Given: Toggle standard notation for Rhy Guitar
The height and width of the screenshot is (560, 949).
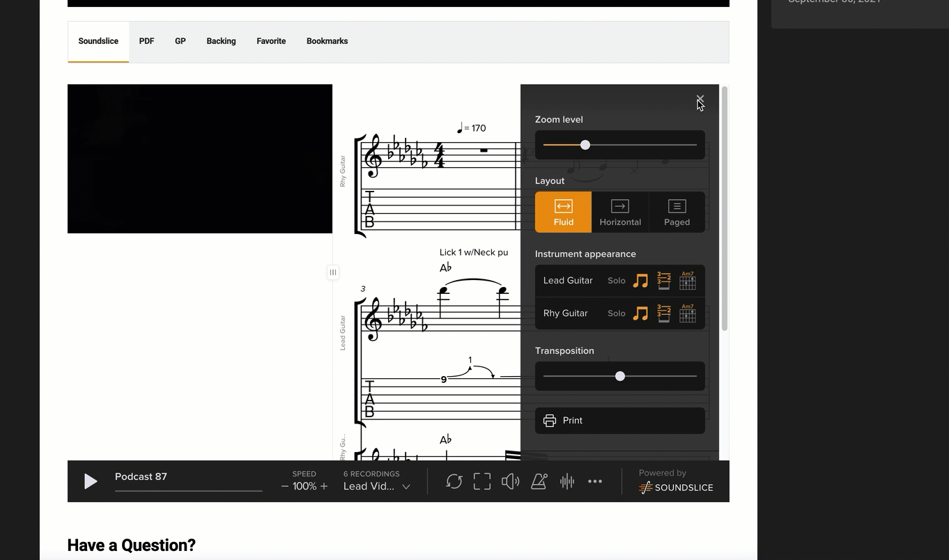Looking at the screenshot, I should (x=640, y=313).
